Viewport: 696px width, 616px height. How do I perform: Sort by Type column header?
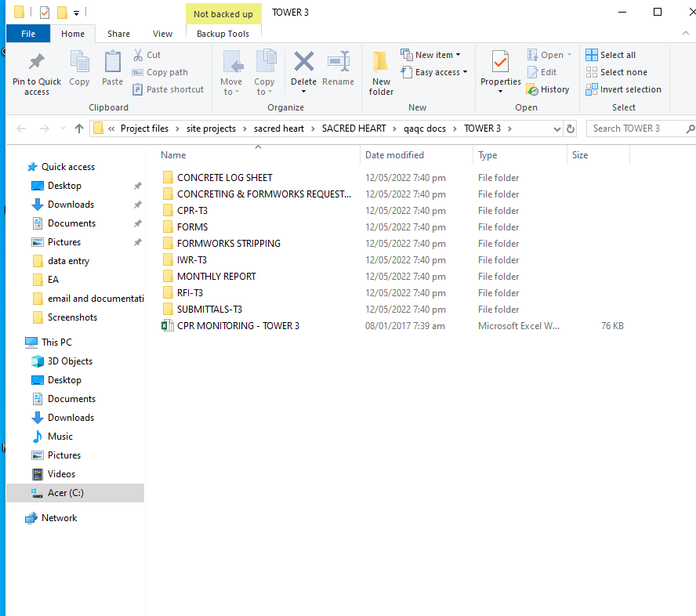tap(488, 155)
